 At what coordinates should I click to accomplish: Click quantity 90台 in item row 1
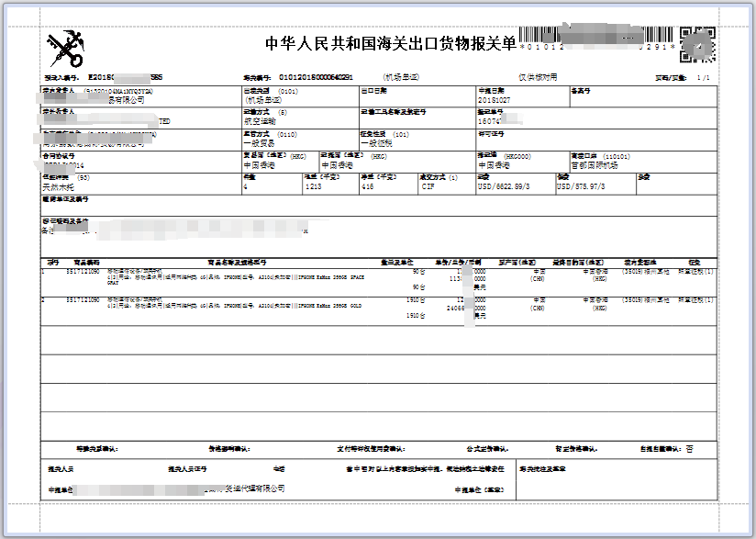(x=419, y=272)
